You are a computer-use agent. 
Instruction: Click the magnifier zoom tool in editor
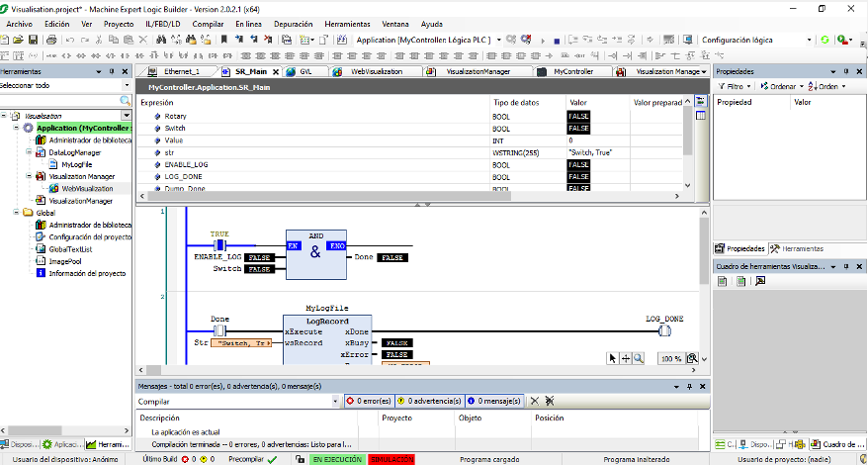tap(639, 358)
